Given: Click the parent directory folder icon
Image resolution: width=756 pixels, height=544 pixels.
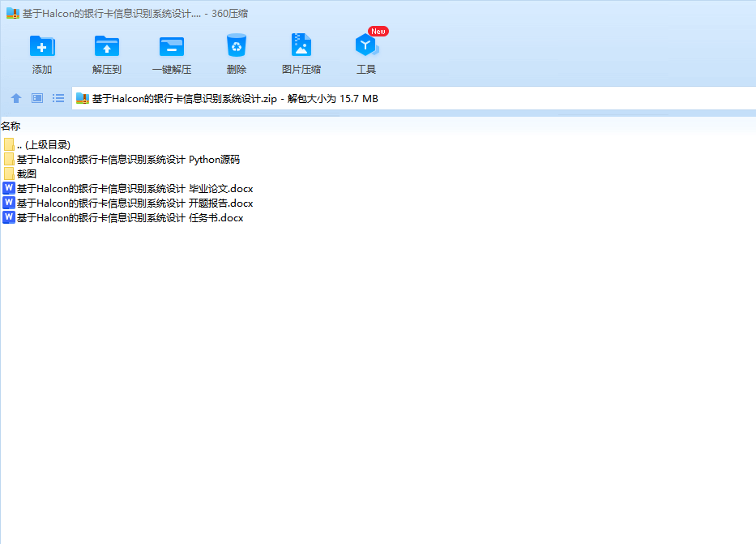Looking at the screenshot, I should coord(9,144).
